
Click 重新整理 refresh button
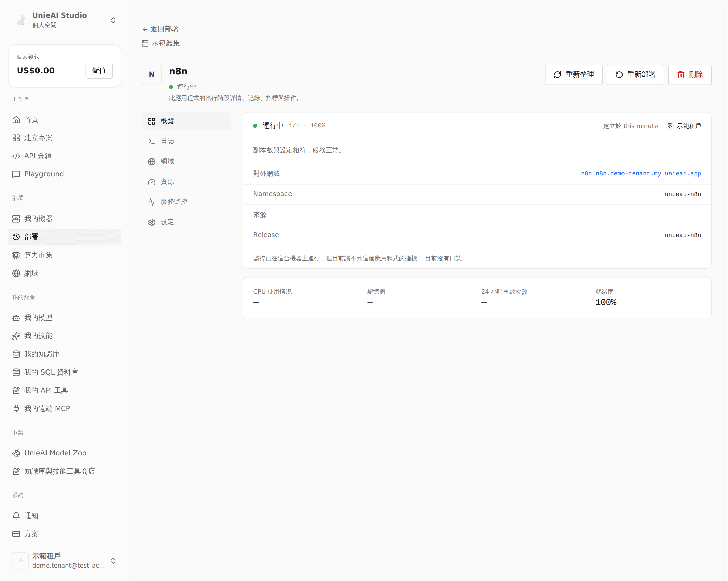click(x=573, y=75)
